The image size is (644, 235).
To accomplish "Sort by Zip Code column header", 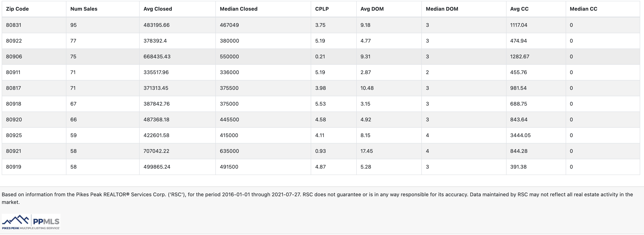I will click(17, 9).
